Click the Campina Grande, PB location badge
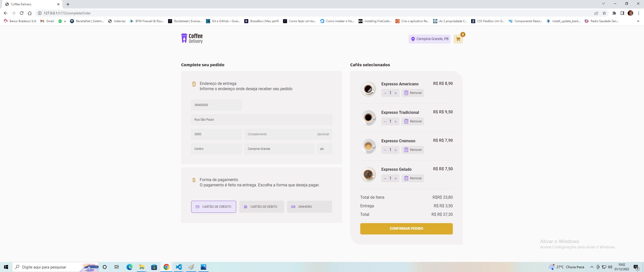Image resolution: width=644 pixels, height=272 pixels. (x=429, y=39)
